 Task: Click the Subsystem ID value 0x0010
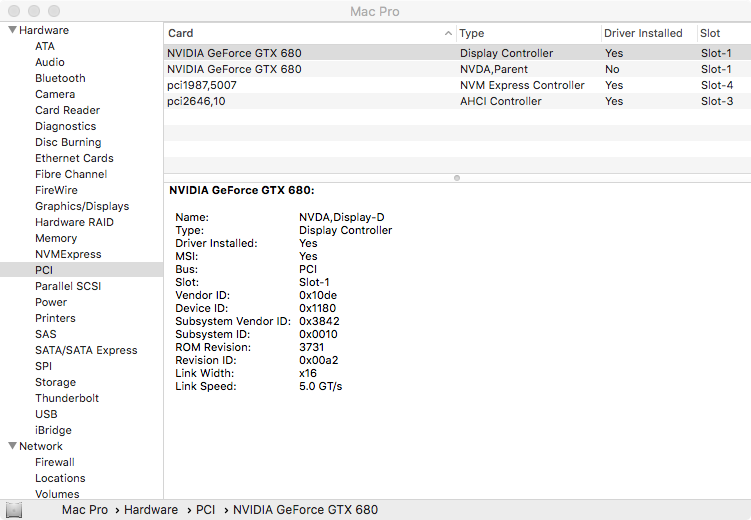click(319, 334)
